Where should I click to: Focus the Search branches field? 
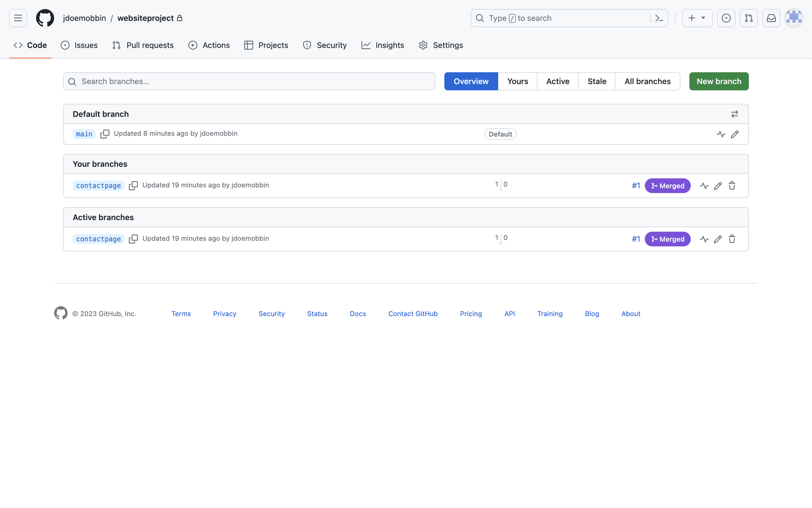click(249, 81)
